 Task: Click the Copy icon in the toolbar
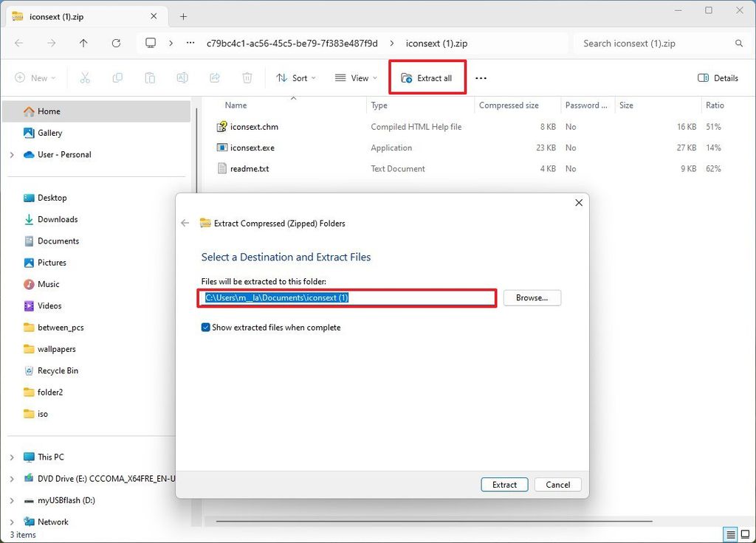118,77
